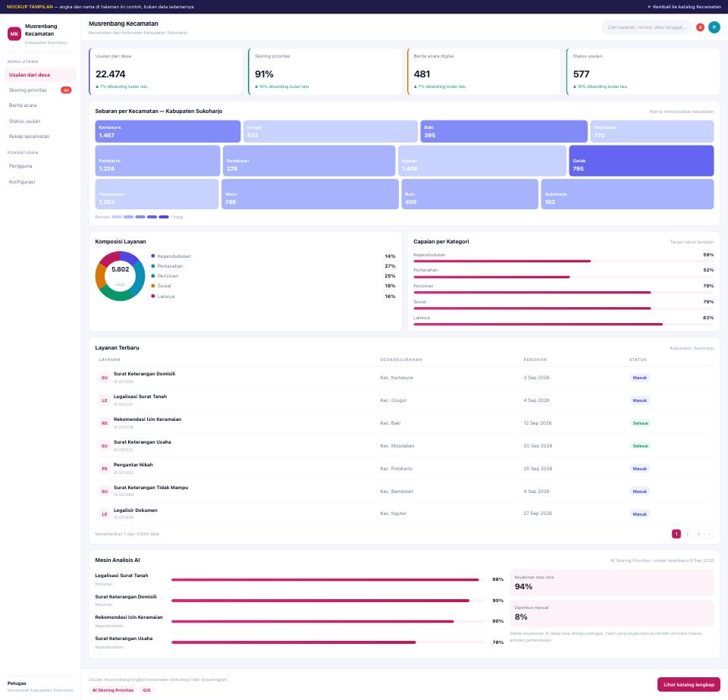
Task: Click Surat Keterangan Usaha 78% confidence bar
Action: click(x=328, y=642)
